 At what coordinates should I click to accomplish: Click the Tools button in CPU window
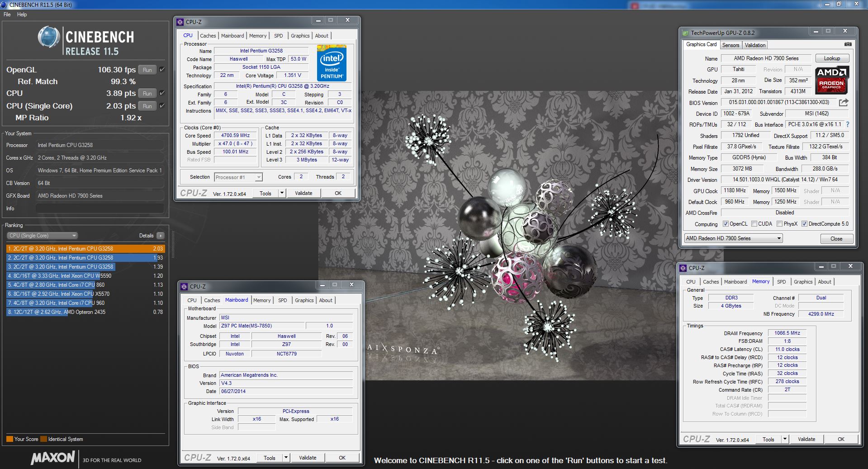[266, 193]
